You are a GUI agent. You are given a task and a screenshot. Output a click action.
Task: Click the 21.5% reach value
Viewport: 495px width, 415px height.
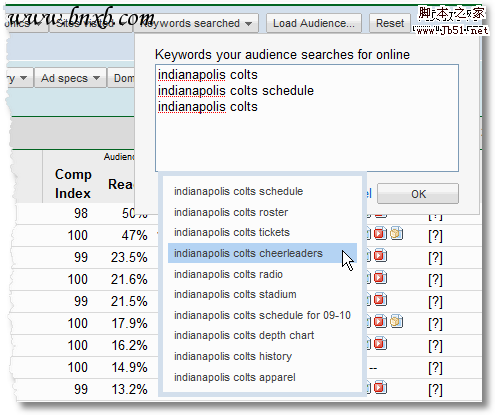click(129, 301)
